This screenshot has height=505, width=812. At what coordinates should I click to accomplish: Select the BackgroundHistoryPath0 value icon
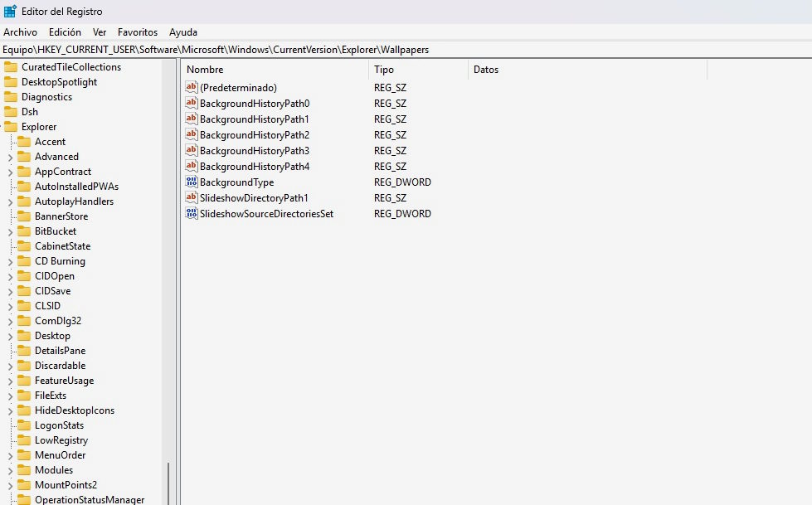coord(192,103)
